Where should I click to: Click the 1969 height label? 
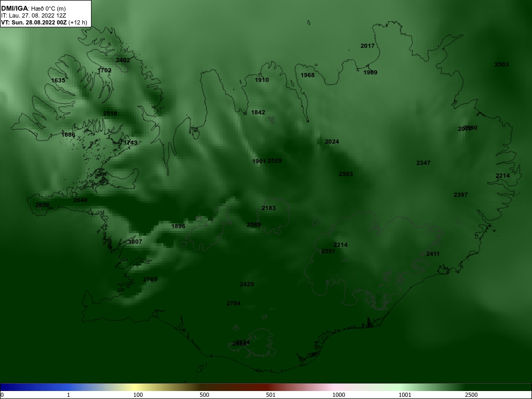click(x=370, y=72)
